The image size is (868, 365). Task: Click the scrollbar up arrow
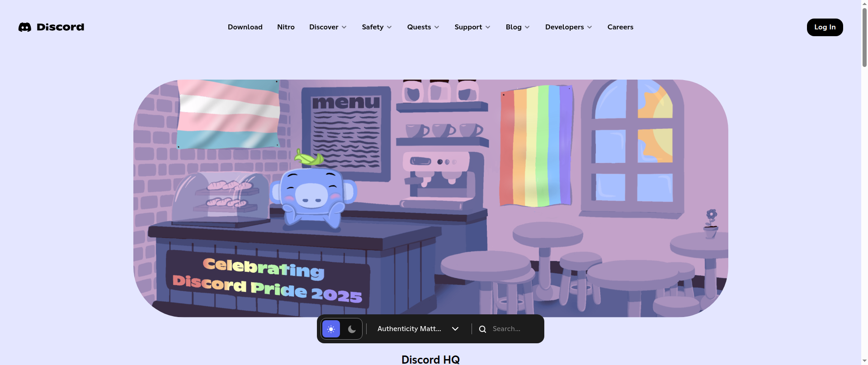click(x=864, y=4)
